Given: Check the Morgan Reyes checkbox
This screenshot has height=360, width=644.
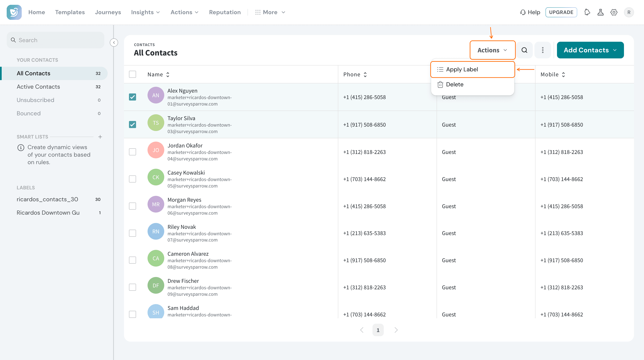Looking at the screenshot, I should click(x=133, y=206).
